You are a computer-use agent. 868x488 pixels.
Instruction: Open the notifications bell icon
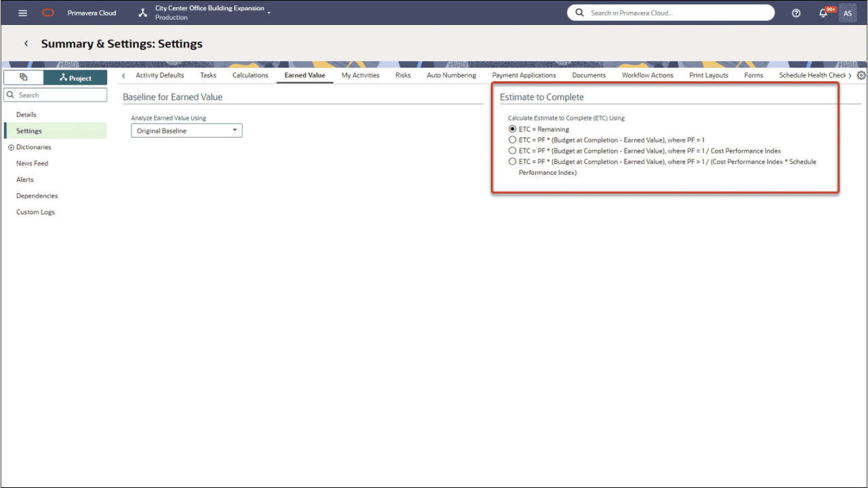coord(823,13)
